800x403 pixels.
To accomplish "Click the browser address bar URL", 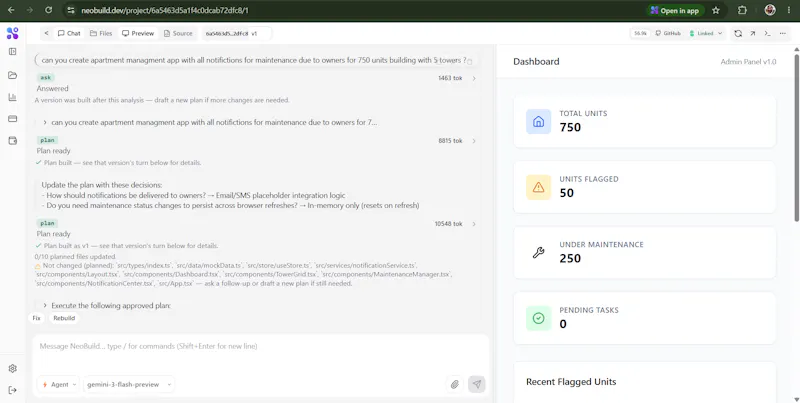I will click(164, 10).
